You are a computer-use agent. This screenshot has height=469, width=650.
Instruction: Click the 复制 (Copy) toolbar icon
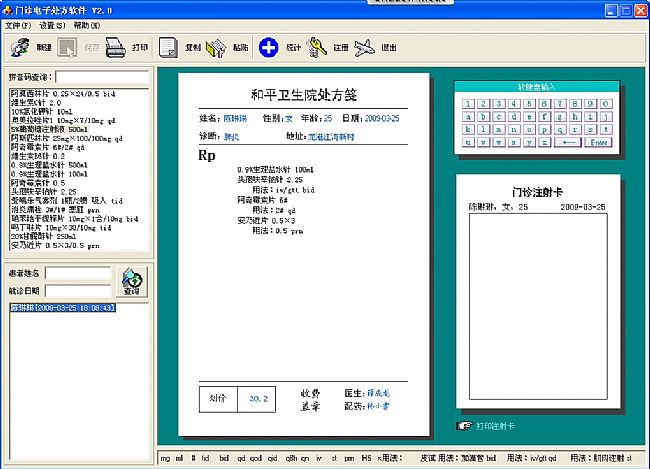point(169,46)
